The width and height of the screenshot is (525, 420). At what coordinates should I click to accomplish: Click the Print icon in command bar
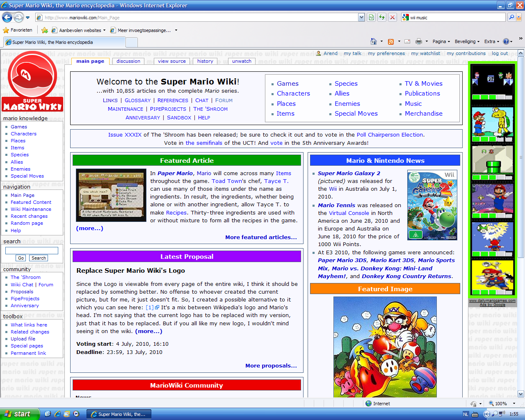point(418,41)
